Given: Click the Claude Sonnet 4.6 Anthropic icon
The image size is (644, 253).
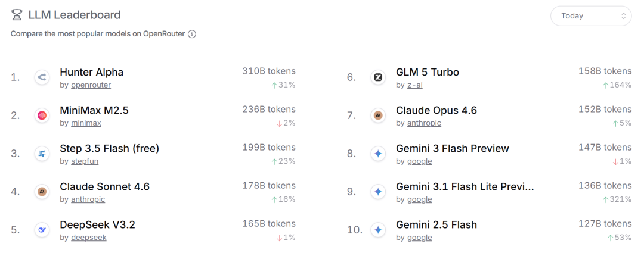Looking at the screenshot, I should [42, 192].
